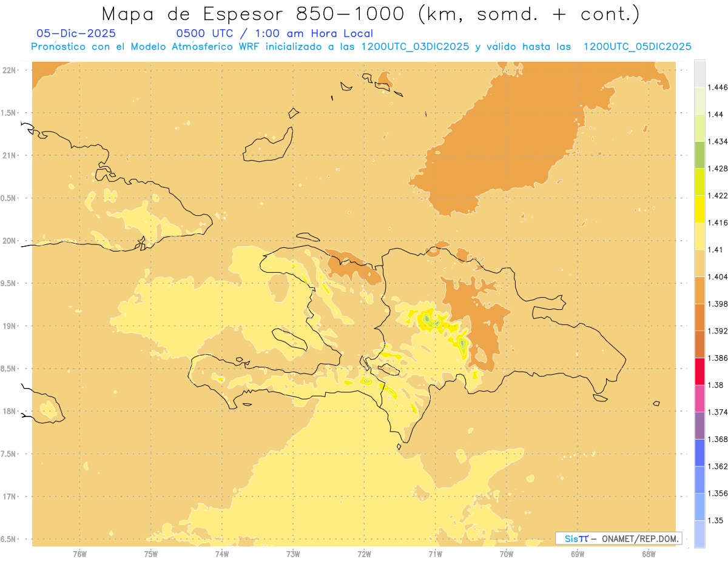The width and height of the screenshot is (728, 562).
Task: Click the '74W' longitude label
Action: [222, 554]
